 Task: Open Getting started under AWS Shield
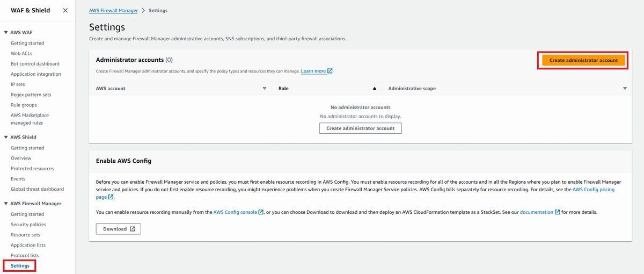tap(27, 148)
